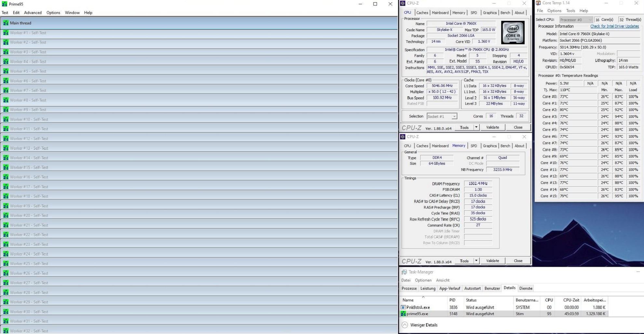Open the Test menu in Prime95
644x334 pixels.
(5, 13)
